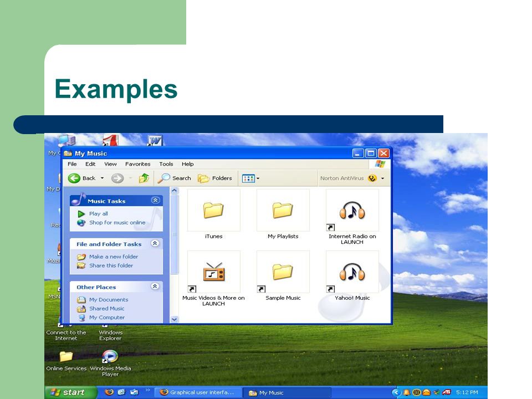Select the Sample Music folder shortcut
Image resolution: width=532 pixels, height=399 pixels.
pyautogui.click(x=283, y=272)
